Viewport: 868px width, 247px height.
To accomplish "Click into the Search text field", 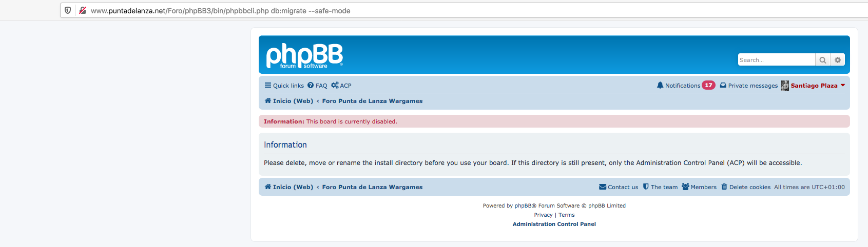I will click(x=777, y=60).
